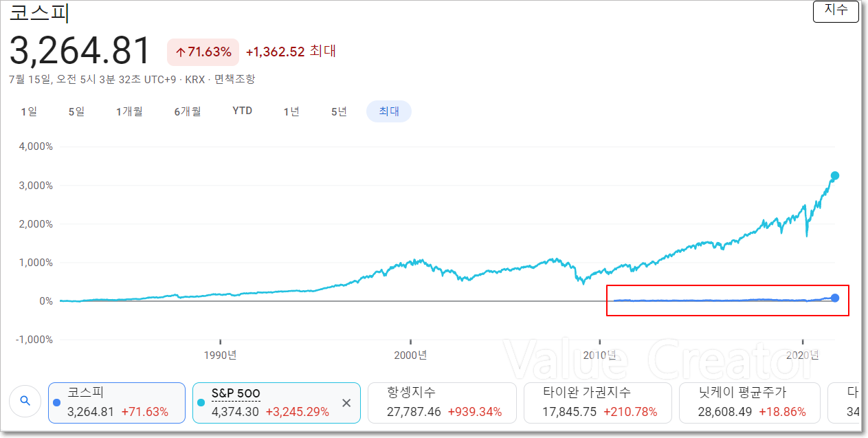Click the 1990년 x-axis label
The height and width of the screenshot is (438, 868).
click(x=221, y=355)
